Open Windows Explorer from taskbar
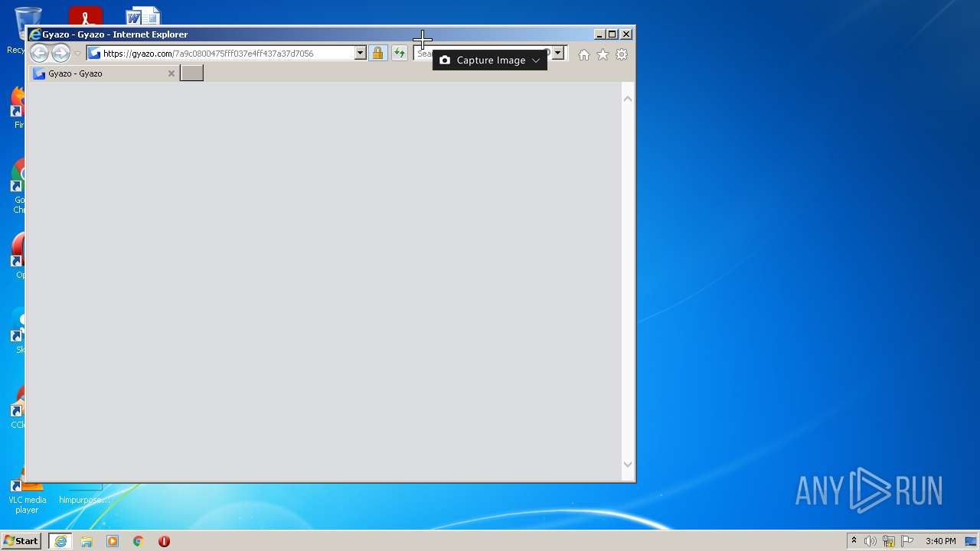The width and height of the screenshot is (980, 551). point(87,541)
